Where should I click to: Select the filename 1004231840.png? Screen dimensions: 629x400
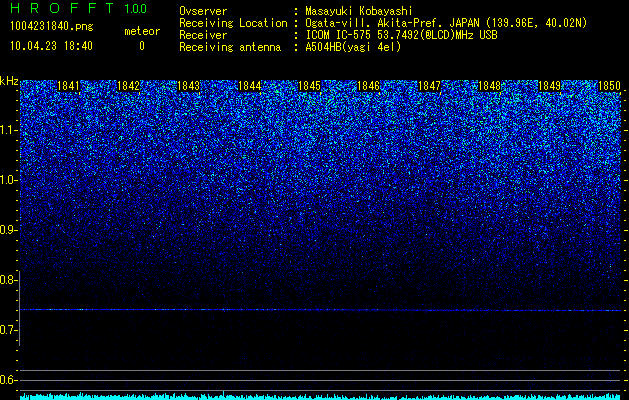click(x=52, y=26)
